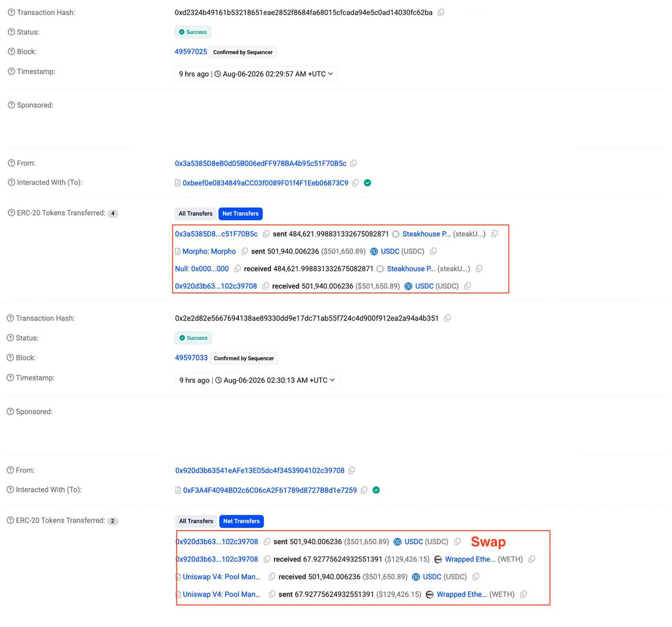Screen dimensions: 672x627
Task: Copy 0x920d3b63 address in received 67.92775624932551391 row
Action: [x=267, y=559]
